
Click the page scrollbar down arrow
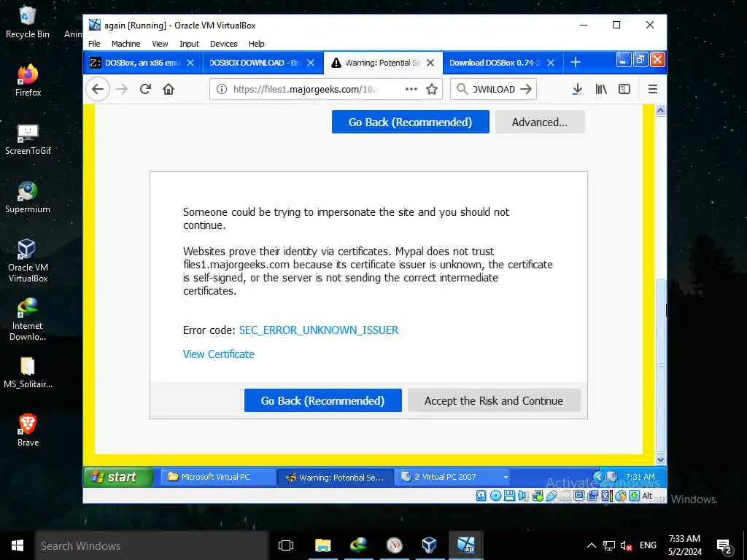[660, 459]
